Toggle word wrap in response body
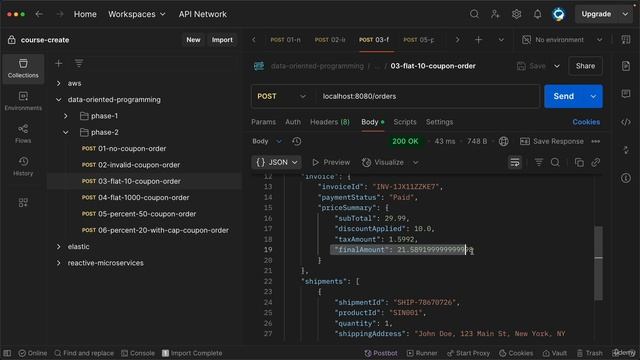 [x=515, y=162]
